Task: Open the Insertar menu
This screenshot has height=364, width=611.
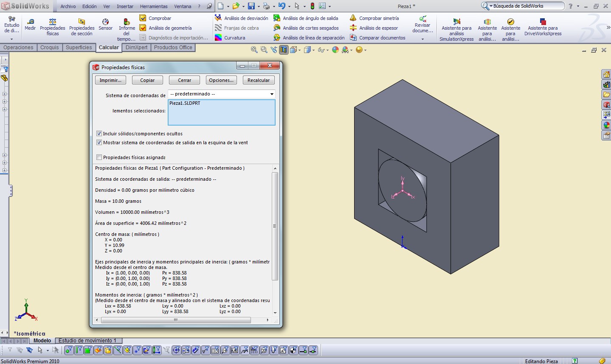Action: [x=125, y=6]
